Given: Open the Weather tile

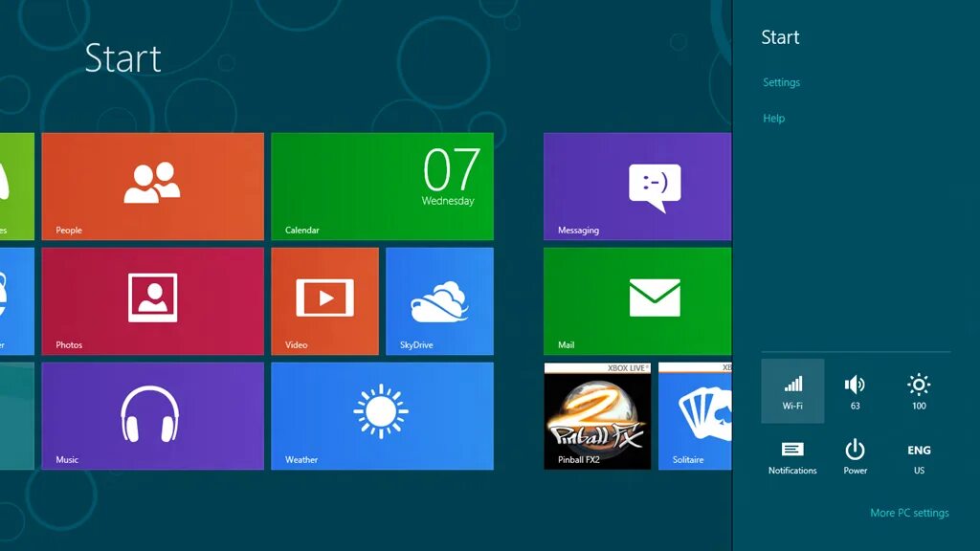Looking at the screenshot, I should pyautogui.click(x=382, y=416).
